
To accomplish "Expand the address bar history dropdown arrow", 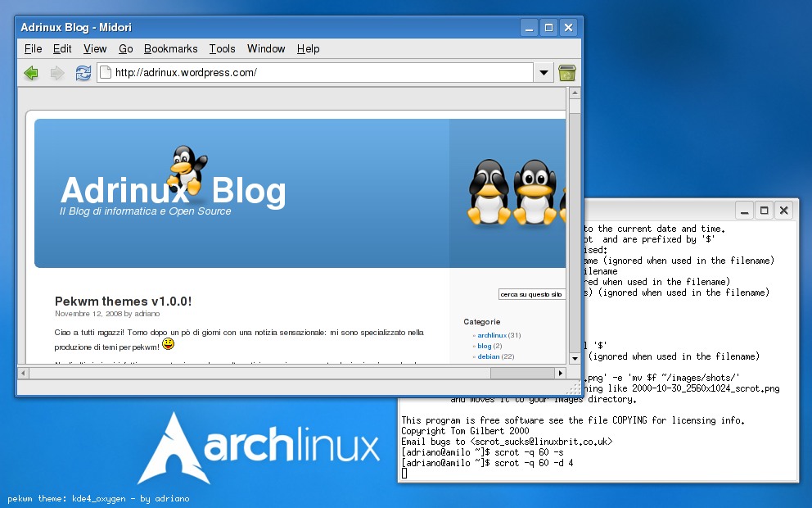I will 544,73.
